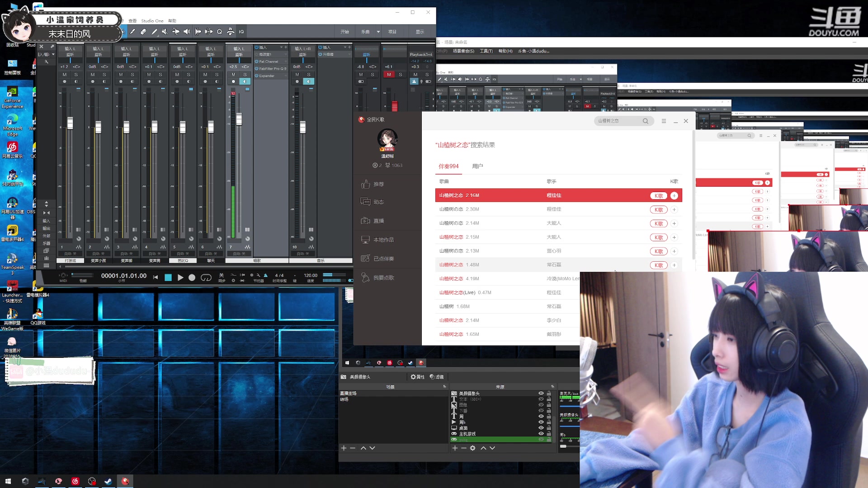The image size is (868, 488).
Task: Open the Windows Start menu
Action: (8, 481)
